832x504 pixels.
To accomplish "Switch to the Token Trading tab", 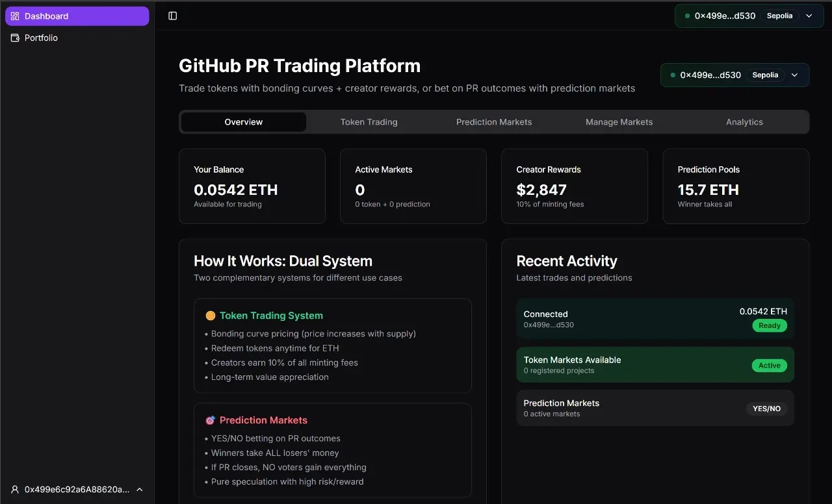I will point(369,122).
